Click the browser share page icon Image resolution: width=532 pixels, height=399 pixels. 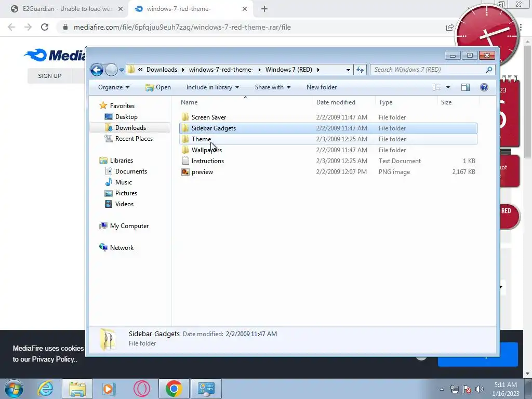[x=450, y=28]
